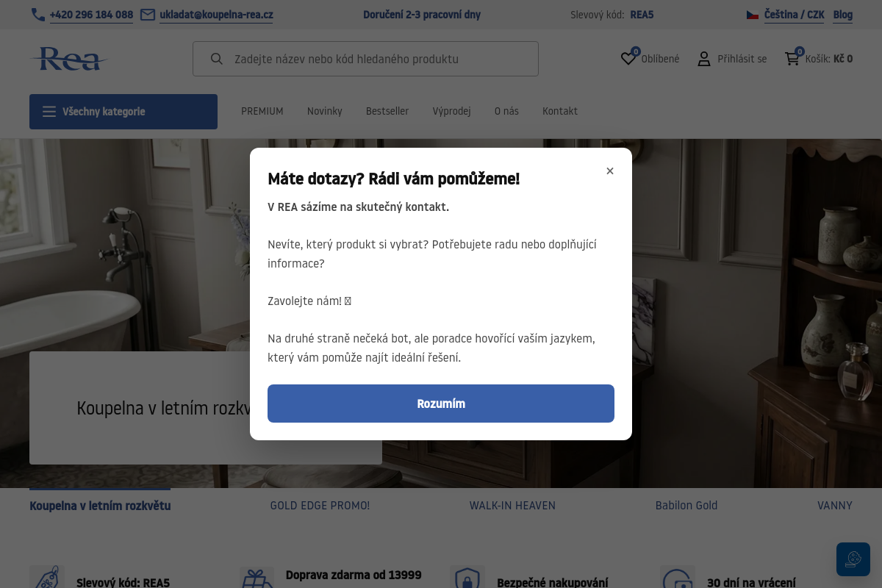Open the PREMIUM menu item
The image size is (882, 588).
coord(262,111)
